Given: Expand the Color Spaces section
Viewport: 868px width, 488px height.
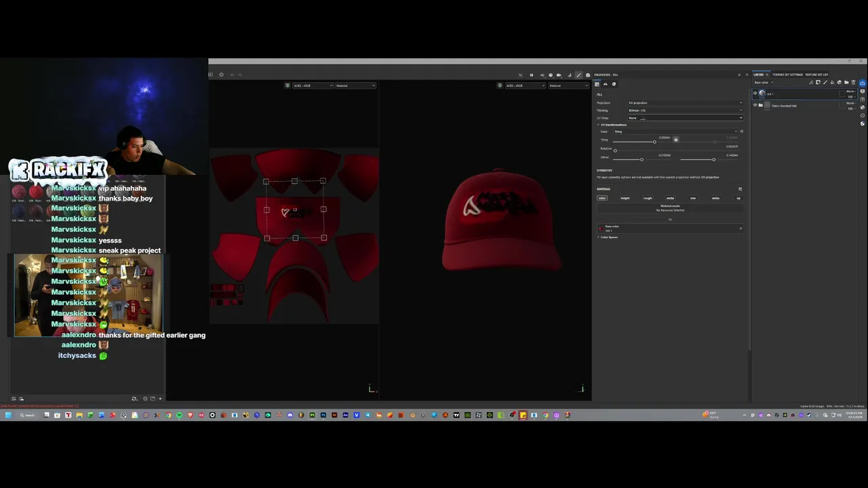Looking at the screenshot, I should pyautogui.click(x=598, y=237).
